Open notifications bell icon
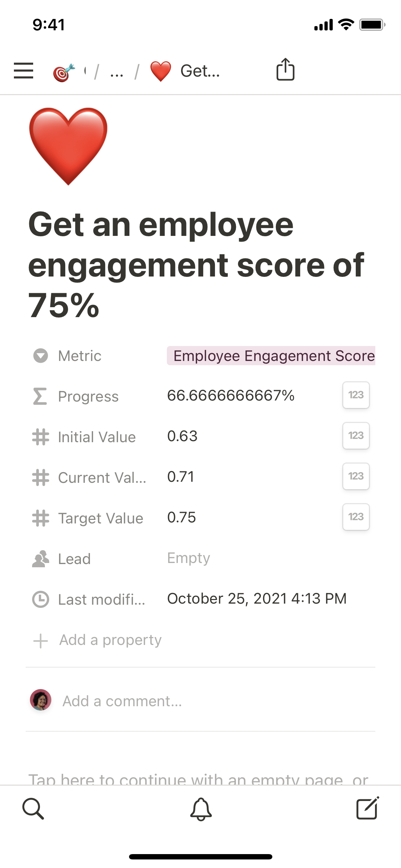The height and width of the screenshot is (868, 401). pos(201,809)
